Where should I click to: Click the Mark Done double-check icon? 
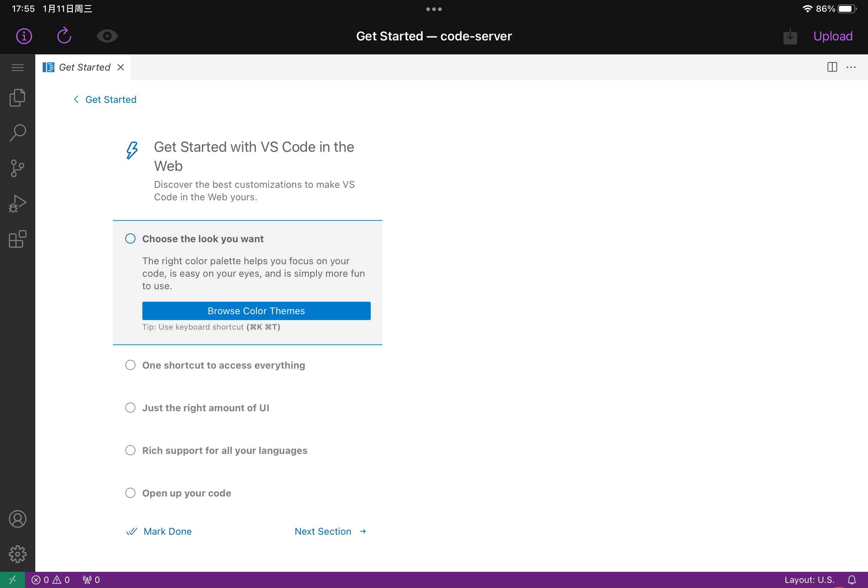click(x=131, y=531)
